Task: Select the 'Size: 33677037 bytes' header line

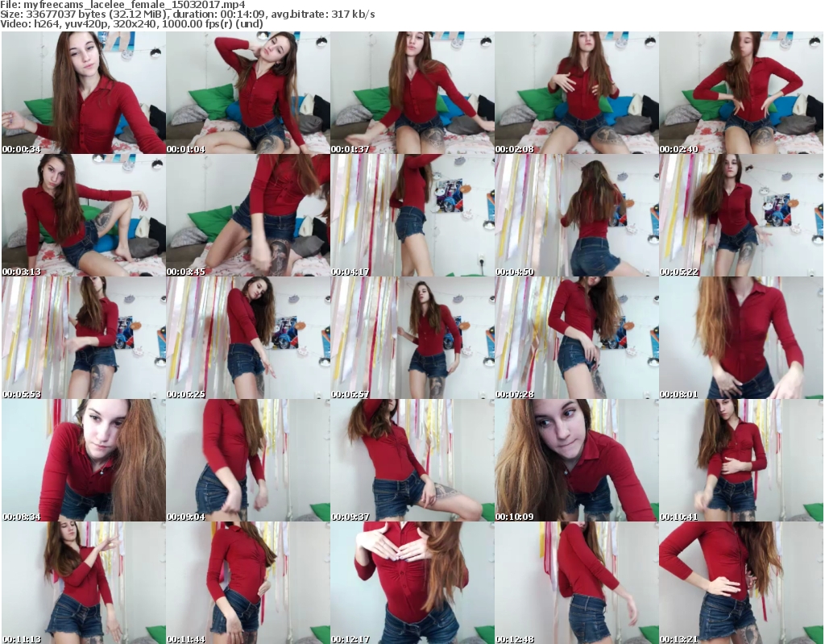Action: click(x=187, y=15)
